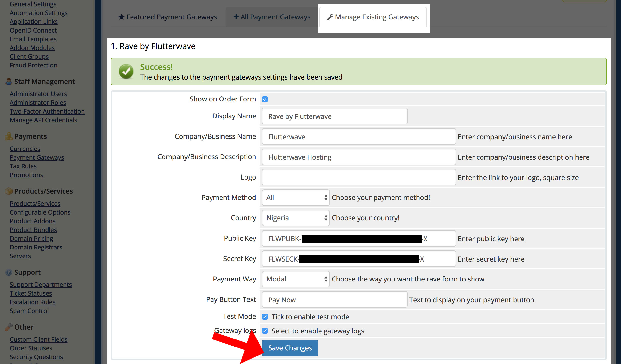
Task: Select the Manage Existing Gateways tab
Action: (373, 17)
